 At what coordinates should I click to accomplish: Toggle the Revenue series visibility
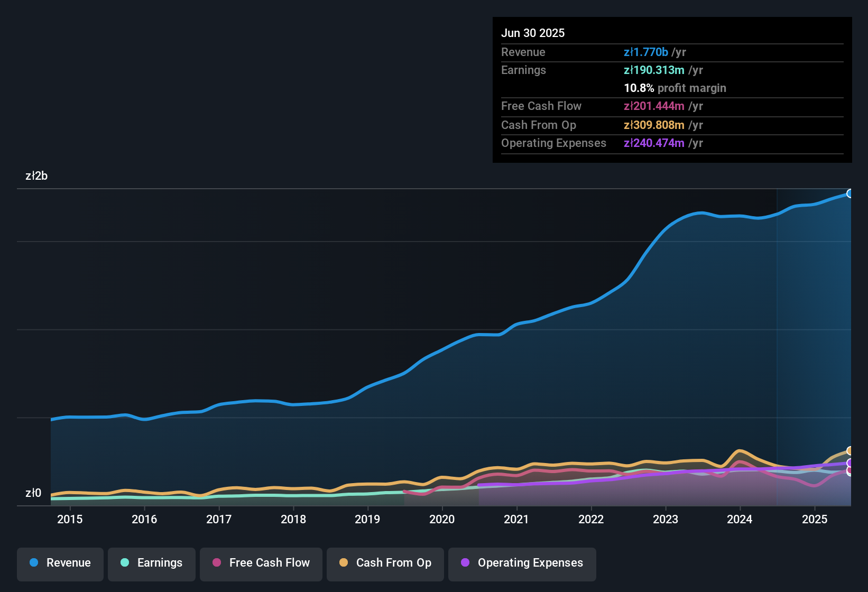pos(60,563)
